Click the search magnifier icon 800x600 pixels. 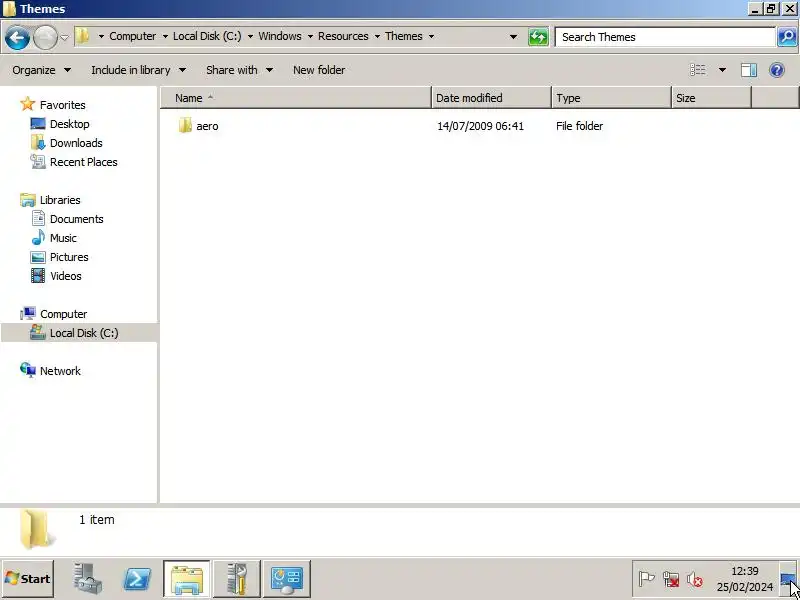coord(787,37)
